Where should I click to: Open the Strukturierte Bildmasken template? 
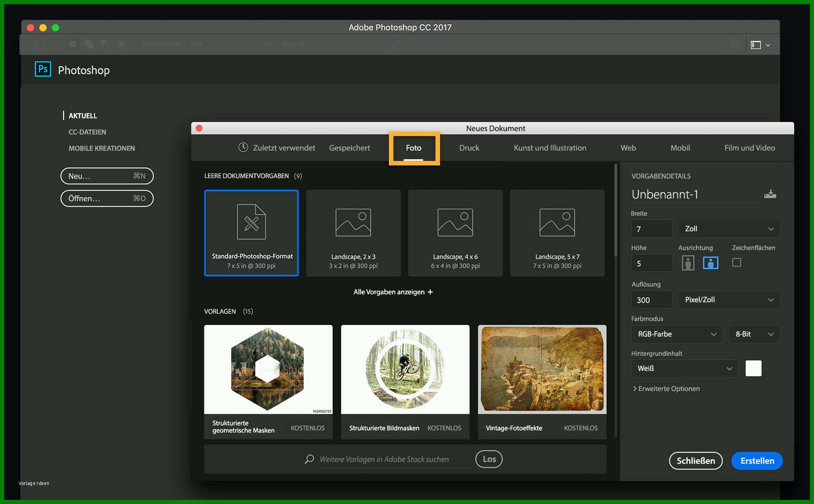click(405, 382)
